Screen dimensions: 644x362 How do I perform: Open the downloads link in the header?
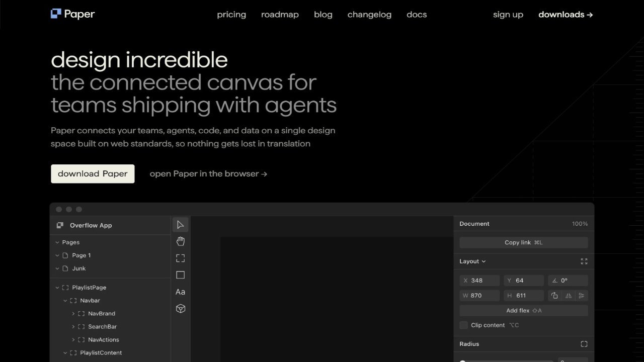tap(566, 15)
